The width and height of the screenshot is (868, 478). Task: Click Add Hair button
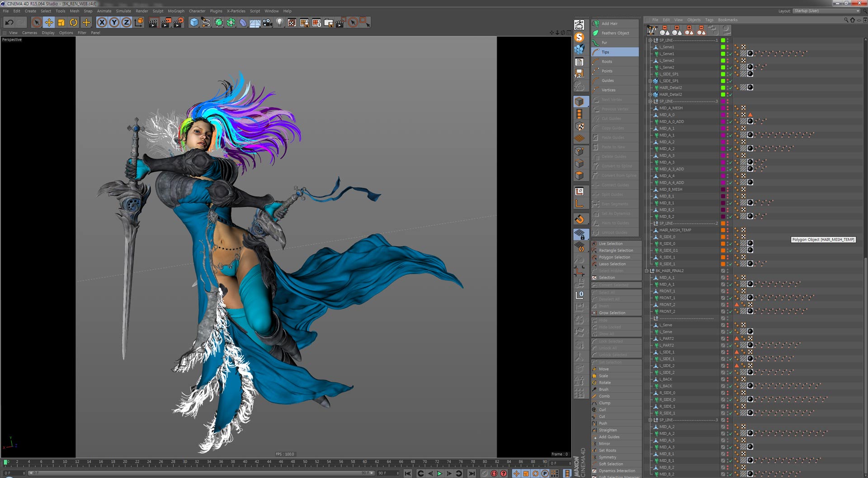point(615,23)
